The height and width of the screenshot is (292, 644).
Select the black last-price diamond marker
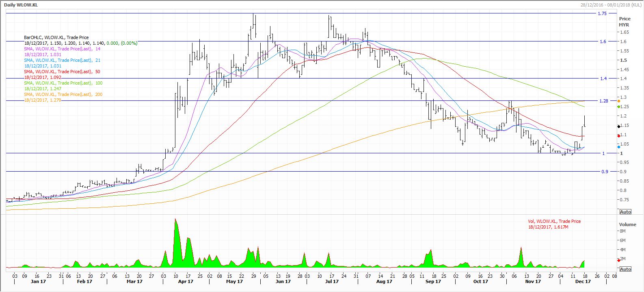tap(618, 127)
